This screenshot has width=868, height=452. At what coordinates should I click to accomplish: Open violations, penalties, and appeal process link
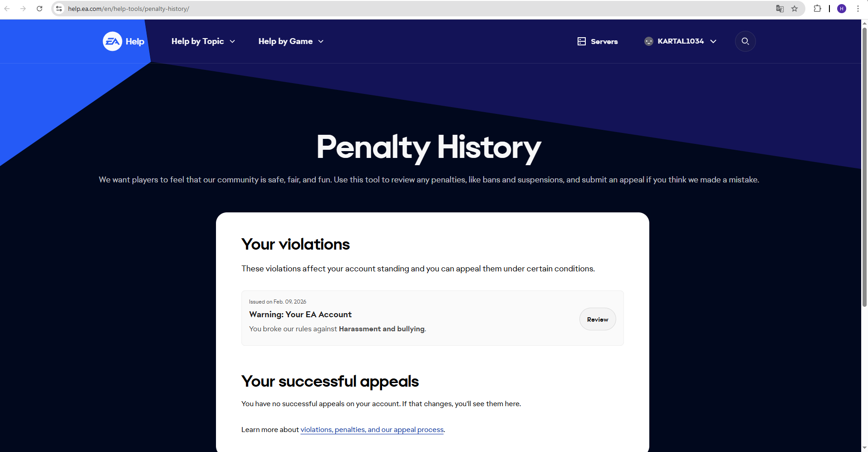pyautogui.click(x=372, y=430)
